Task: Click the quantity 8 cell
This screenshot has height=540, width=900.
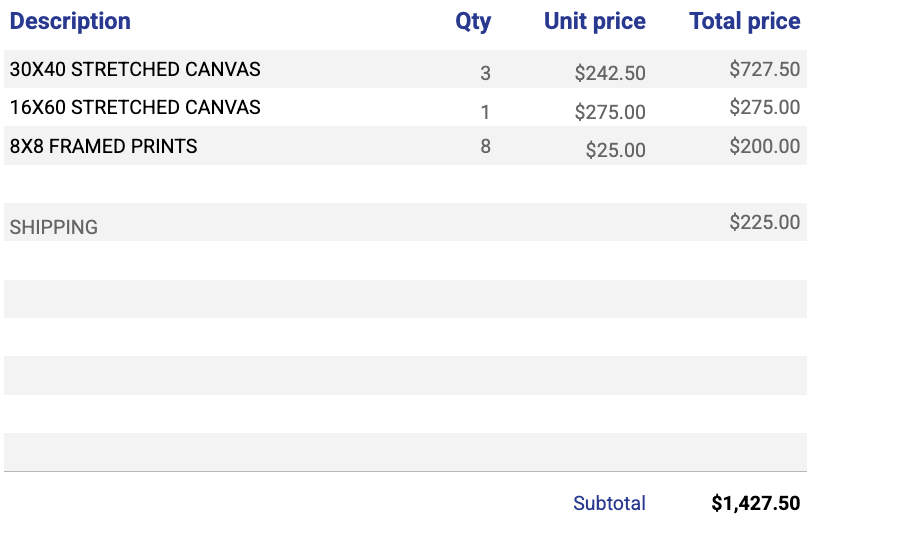Action: point(486,146)
